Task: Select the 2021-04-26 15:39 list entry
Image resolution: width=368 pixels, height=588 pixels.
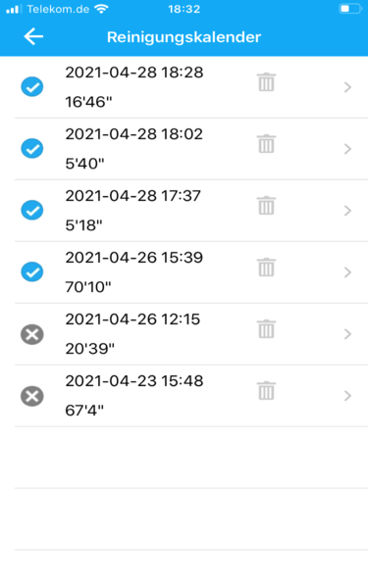Action: (191, 272)
